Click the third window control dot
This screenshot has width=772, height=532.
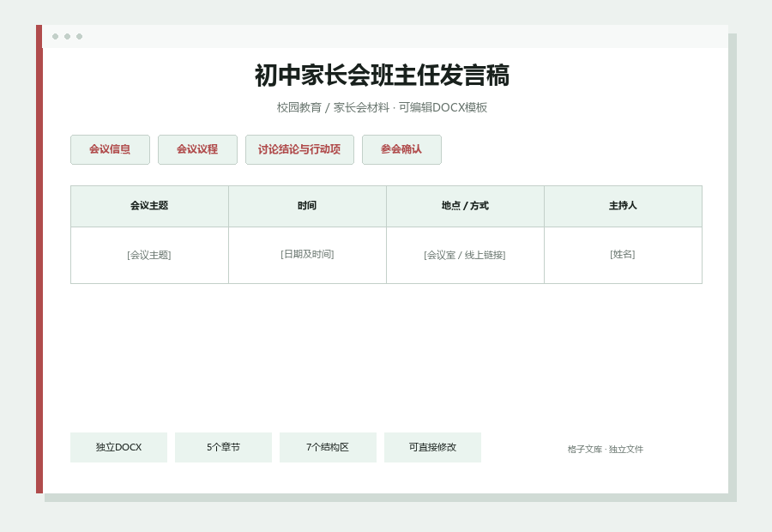79,36
